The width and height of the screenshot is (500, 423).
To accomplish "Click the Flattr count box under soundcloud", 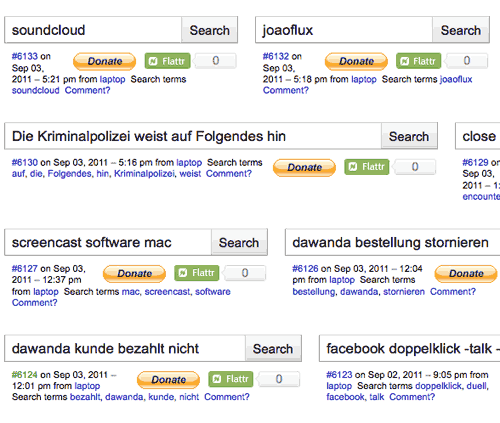I will [216, 61].
